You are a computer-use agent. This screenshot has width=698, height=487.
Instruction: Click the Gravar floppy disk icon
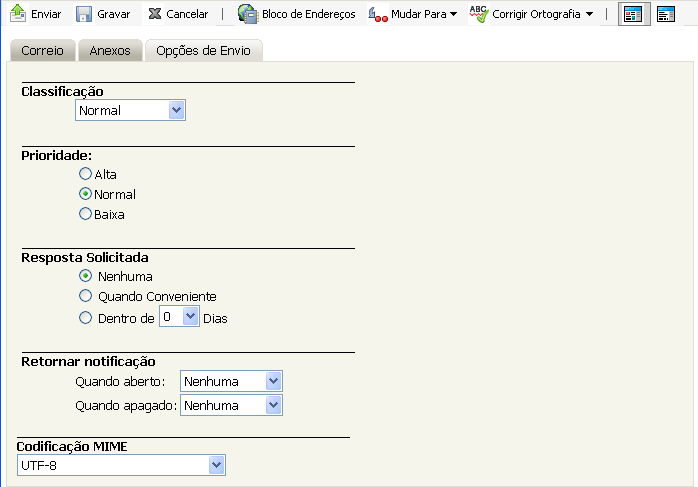(84, 14)
